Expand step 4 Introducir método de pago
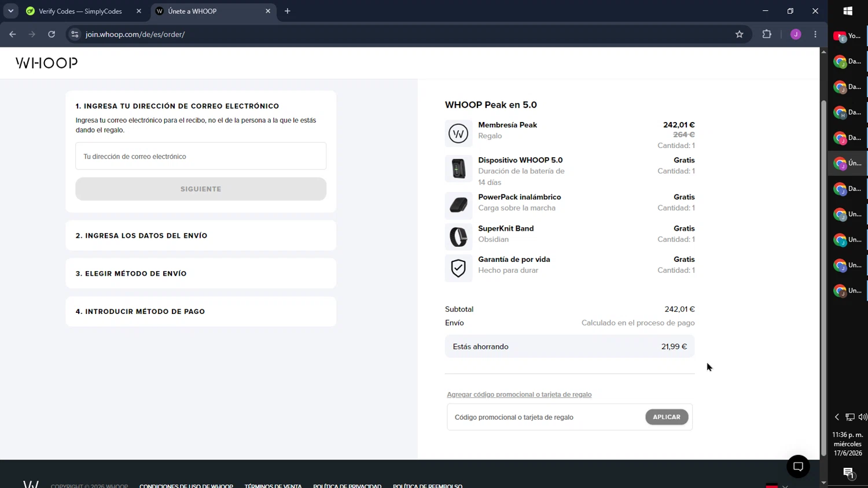 tap(201, 312)
